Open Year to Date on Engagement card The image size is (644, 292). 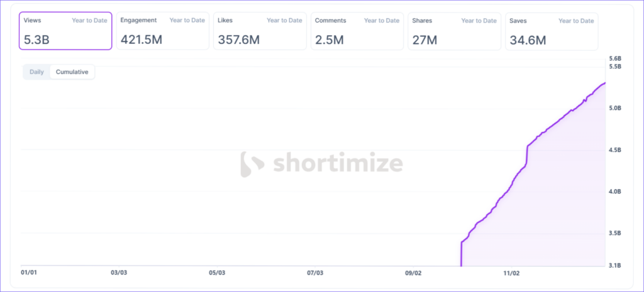[187, 21]
